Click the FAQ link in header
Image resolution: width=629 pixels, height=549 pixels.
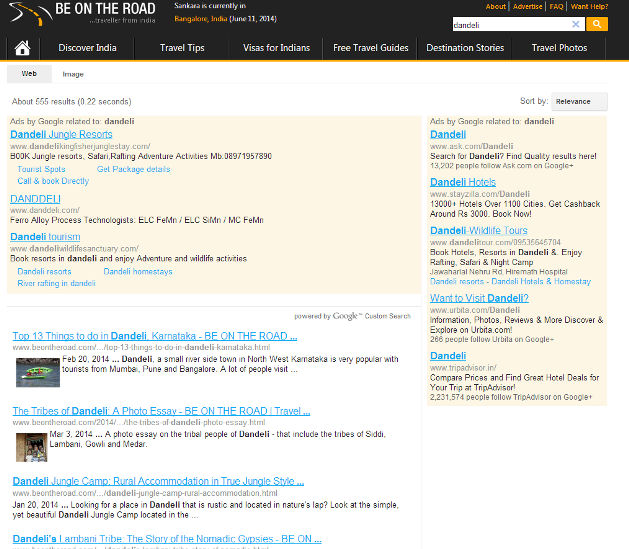556,6
